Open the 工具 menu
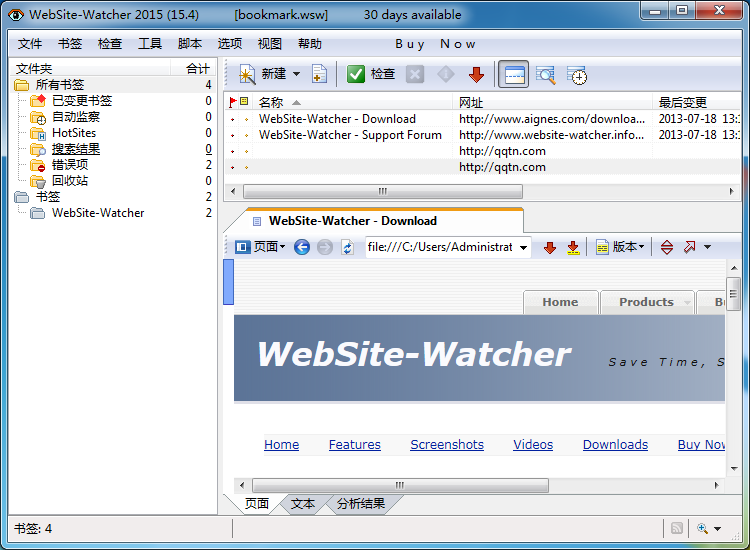Screen dimensions: 750x550 150,44
